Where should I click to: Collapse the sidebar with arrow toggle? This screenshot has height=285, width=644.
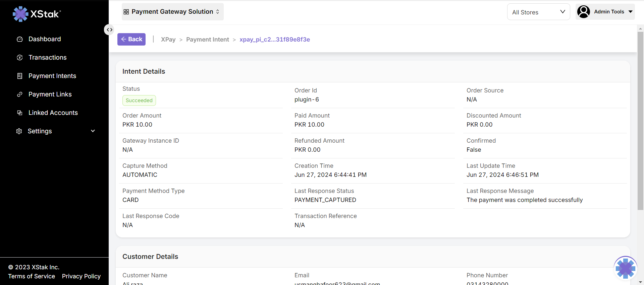click(x=109, y=30)
